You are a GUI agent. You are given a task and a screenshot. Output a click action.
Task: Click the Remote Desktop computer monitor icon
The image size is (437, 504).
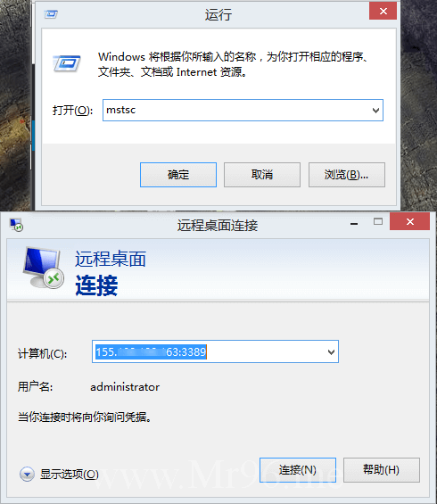click(44, 268)
